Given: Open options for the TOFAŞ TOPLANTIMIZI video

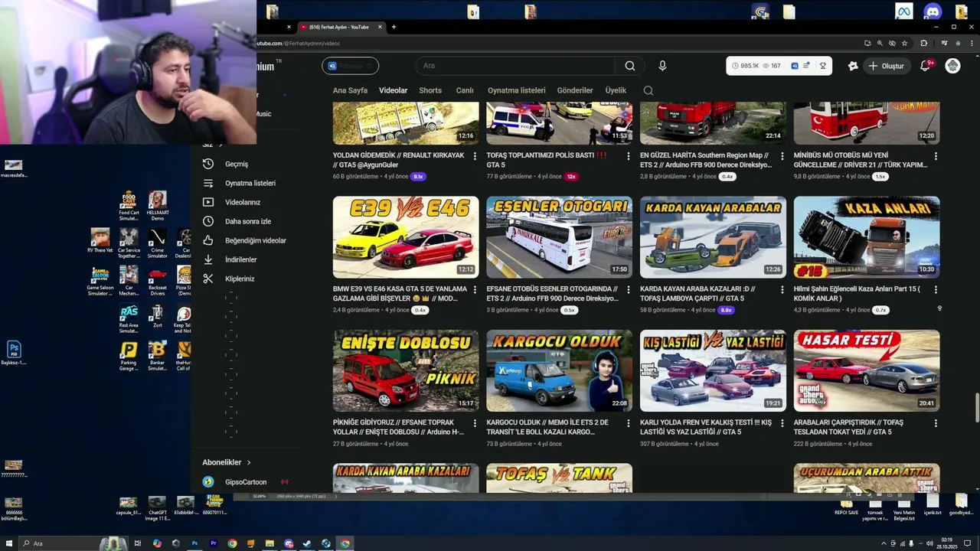Looking at the screenshot, I should [628, 156].
